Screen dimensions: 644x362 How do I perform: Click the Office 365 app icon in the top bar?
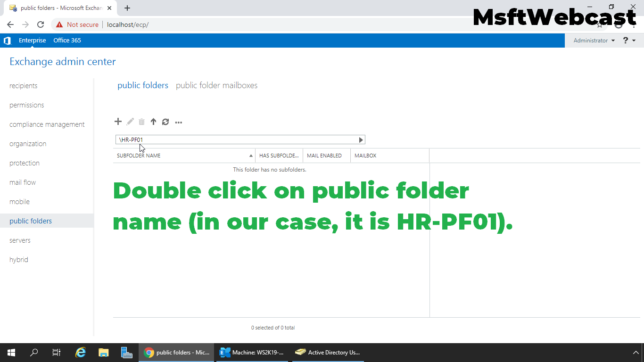click(7, 41)
